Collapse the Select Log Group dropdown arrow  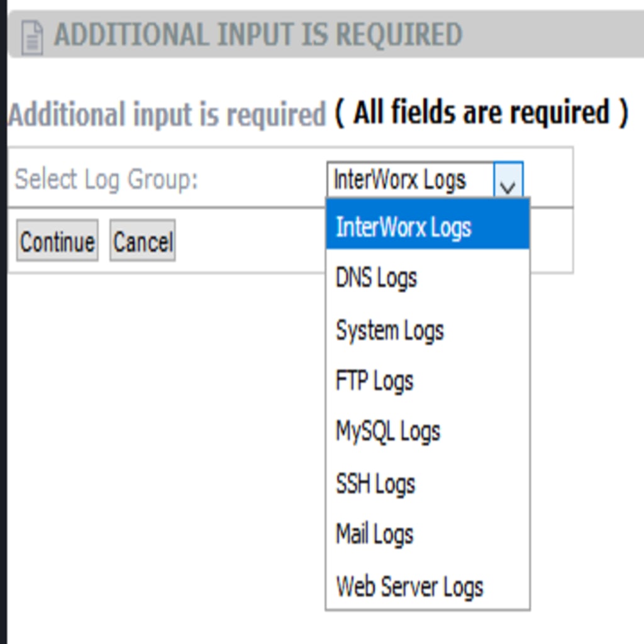508,180
